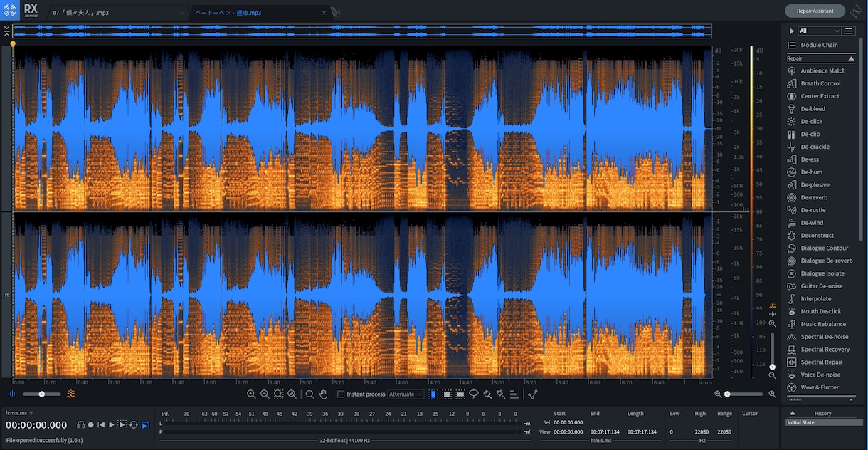Viewport: 868px width, 450px height.
Task: Open the De-hum module
Action: click(x=822, y=172)
